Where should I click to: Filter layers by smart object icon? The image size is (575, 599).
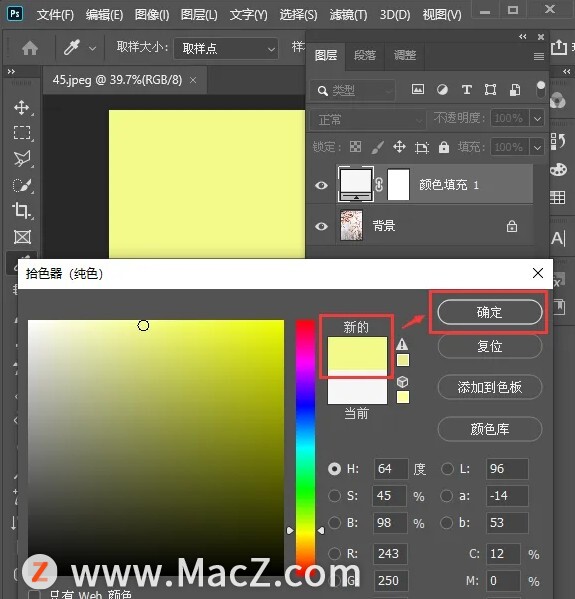[x=515, y=90]
